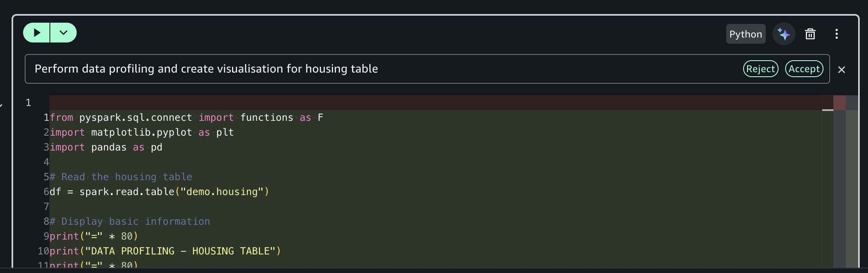Close the AI prompt bar
This screenshot has height=273, width=868.
click(x=842, y=70)
